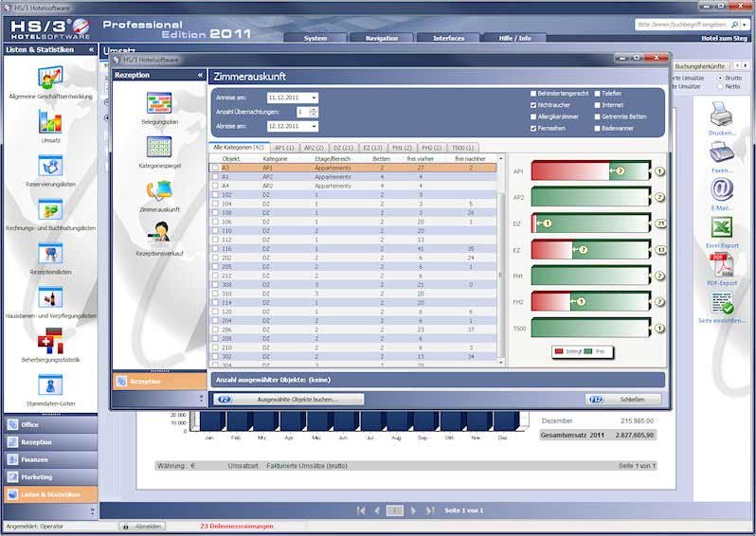Go to last page navigation icon
The image size is (756, 536).
tap(430, 510)
